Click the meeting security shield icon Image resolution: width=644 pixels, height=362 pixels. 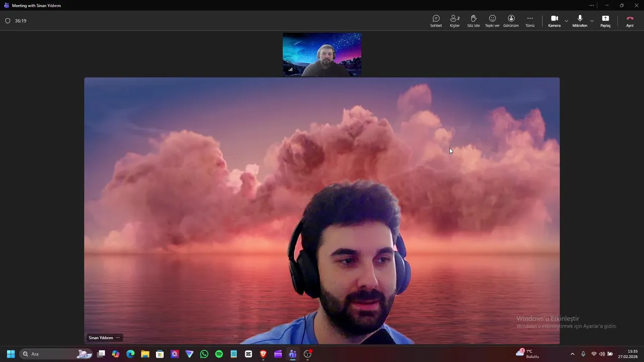(8, 21)
